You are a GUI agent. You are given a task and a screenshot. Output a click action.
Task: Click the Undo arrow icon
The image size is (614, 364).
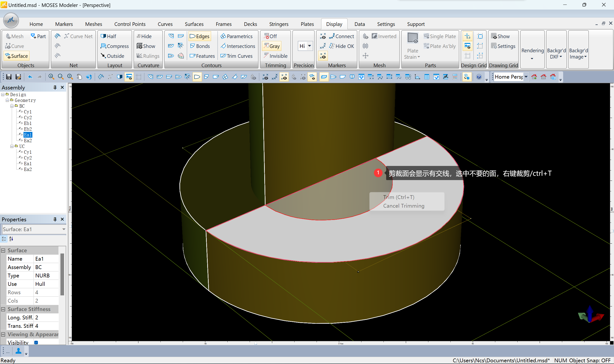30,77
